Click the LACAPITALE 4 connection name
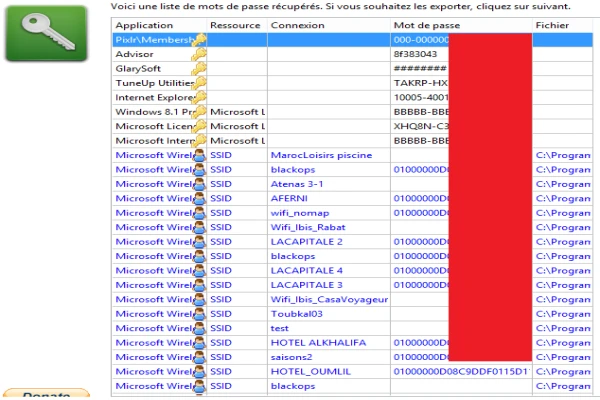Image resolution: width=600 pixels, height=400 pixels. pyautogui.click(x=306, y=271)
